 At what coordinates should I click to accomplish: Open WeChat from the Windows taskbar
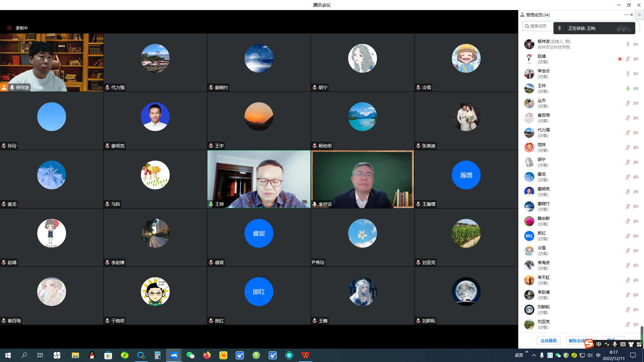click(190, 355)
